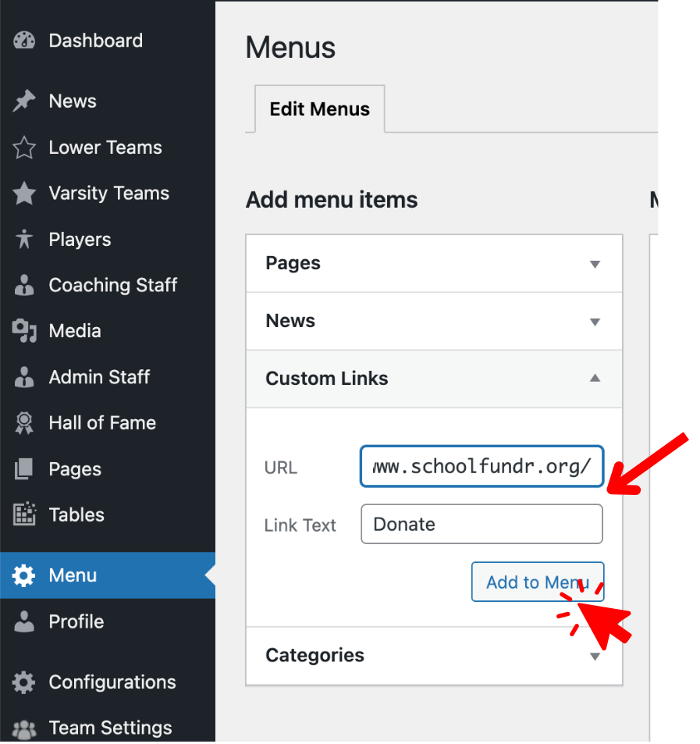Select the Players icon in the sidebar
This screenshot has width=700, height=744.
click(23, 239)
